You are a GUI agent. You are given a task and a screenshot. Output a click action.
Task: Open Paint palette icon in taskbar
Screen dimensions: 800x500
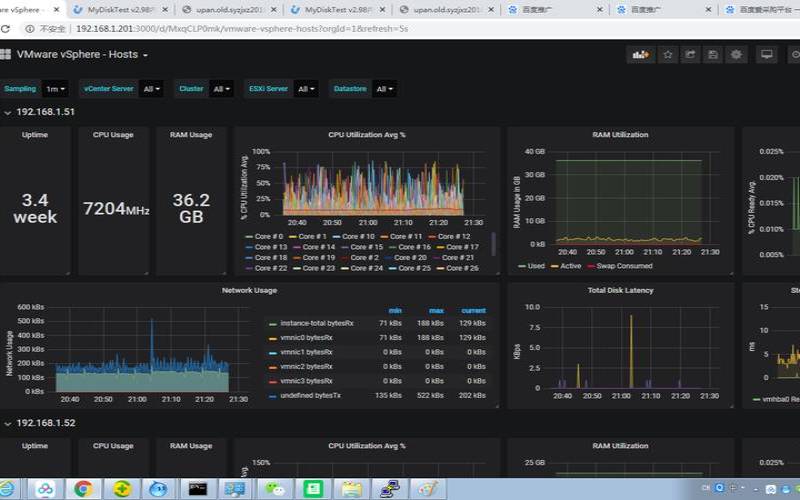coord(428,489)
